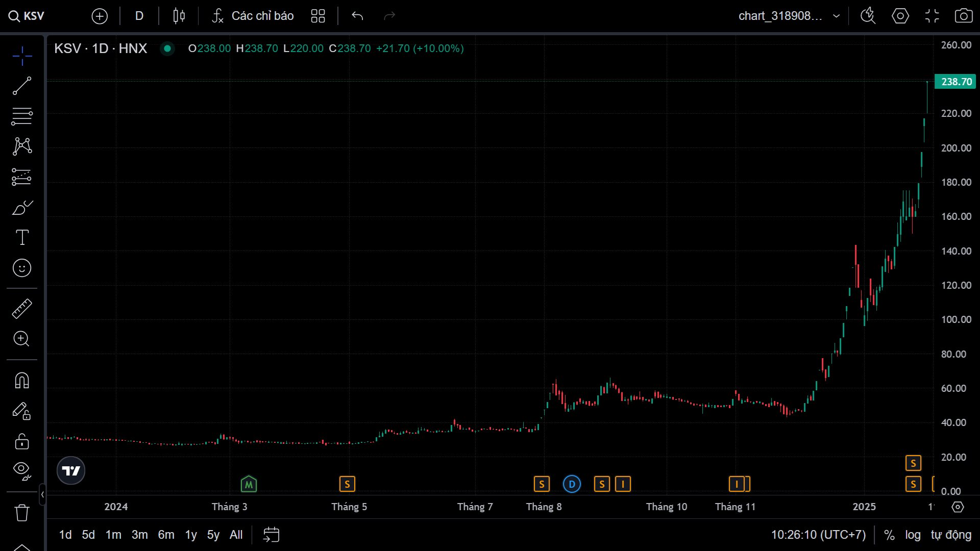The image size is (980, 551).
Task: Select the Fibonacci retracement tool
Action: (22, 116)
